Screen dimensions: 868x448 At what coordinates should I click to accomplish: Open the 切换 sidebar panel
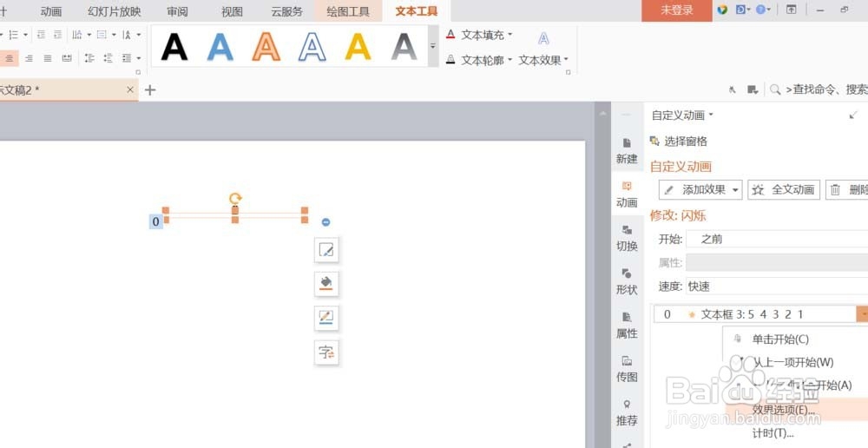(x=627, y=238)
